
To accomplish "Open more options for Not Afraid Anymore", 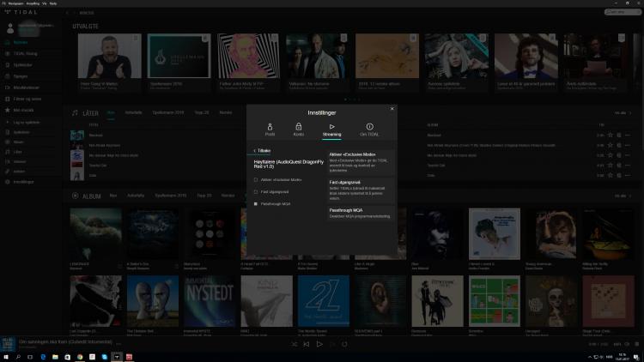I will tap(628, 145).
